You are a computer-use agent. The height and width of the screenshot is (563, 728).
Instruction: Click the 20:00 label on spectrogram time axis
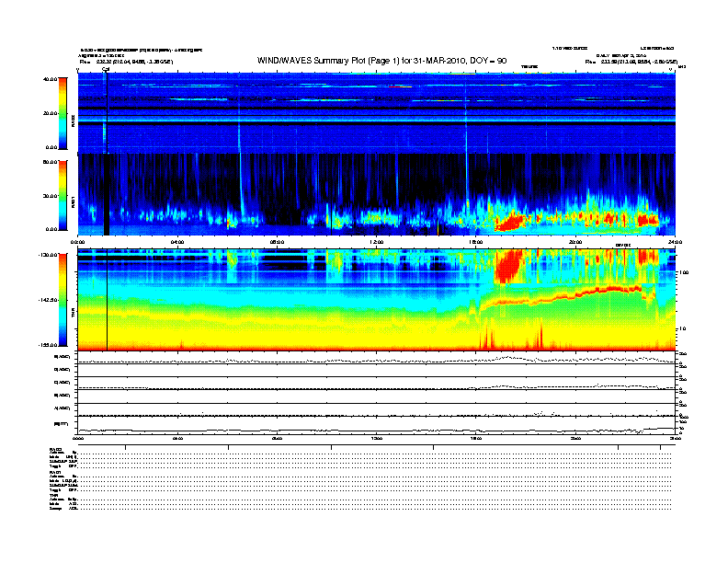575,242
